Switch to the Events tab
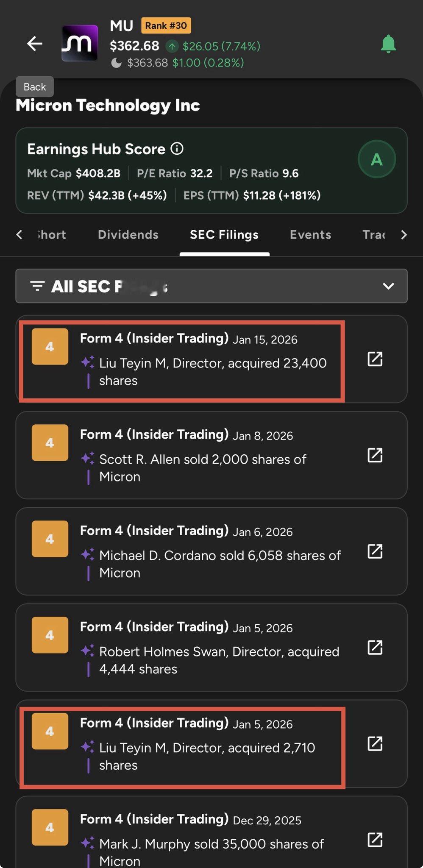 tap(310, 235)
